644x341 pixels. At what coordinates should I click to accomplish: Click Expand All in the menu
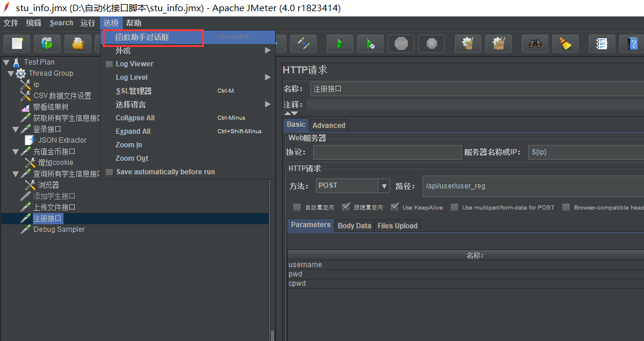tap(187, 131)
